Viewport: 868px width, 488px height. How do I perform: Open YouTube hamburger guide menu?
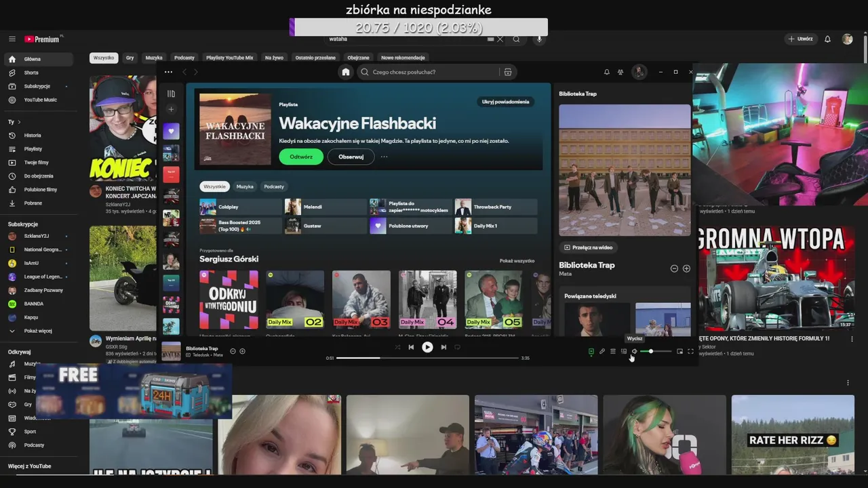[x=12, y=39]
